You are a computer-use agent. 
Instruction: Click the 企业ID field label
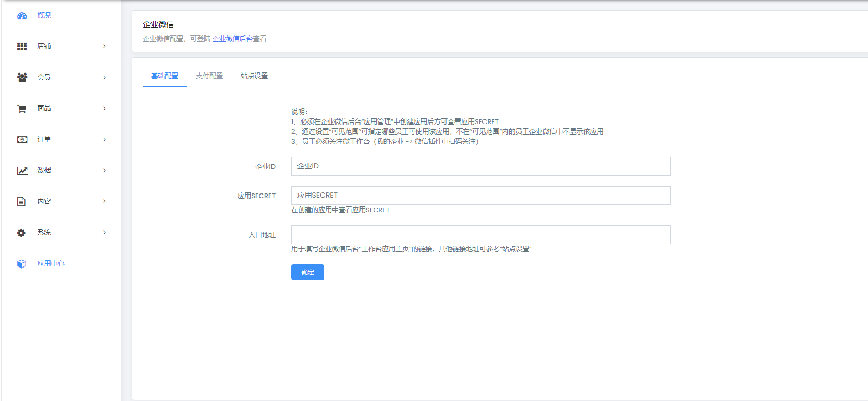[x=265, y=167]
